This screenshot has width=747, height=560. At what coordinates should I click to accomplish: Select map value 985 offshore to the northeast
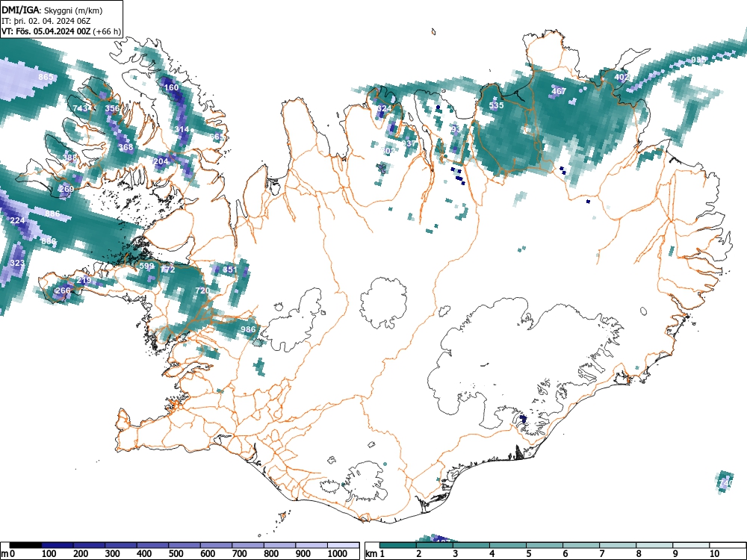699,60
